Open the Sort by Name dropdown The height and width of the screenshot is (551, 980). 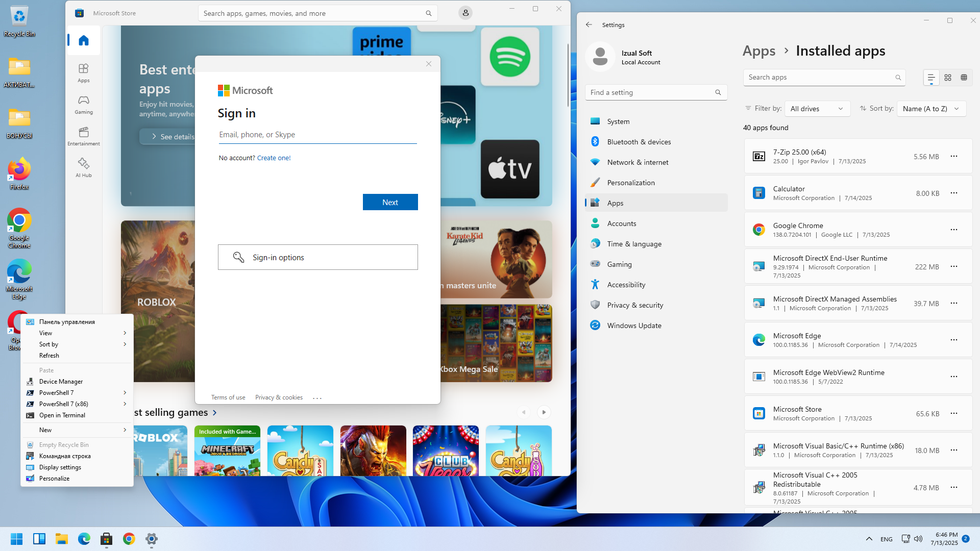pyautogui.click(x=931, y=109)
